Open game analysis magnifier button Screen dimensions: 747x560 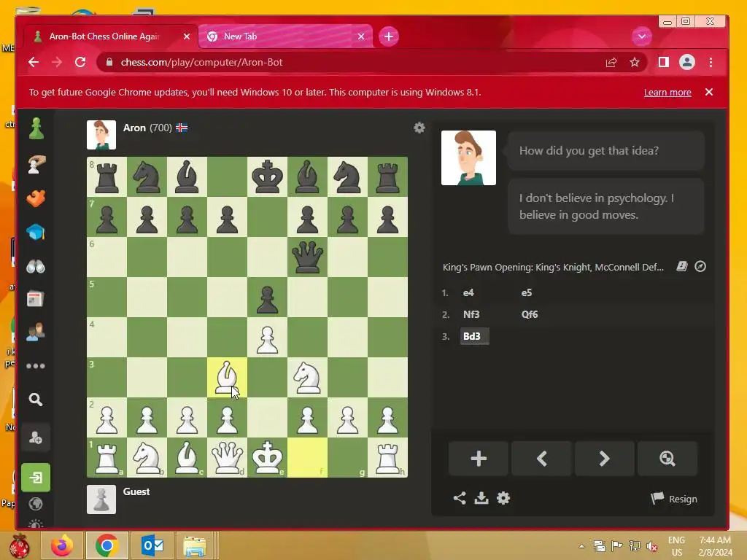click(x=667, y=459)
